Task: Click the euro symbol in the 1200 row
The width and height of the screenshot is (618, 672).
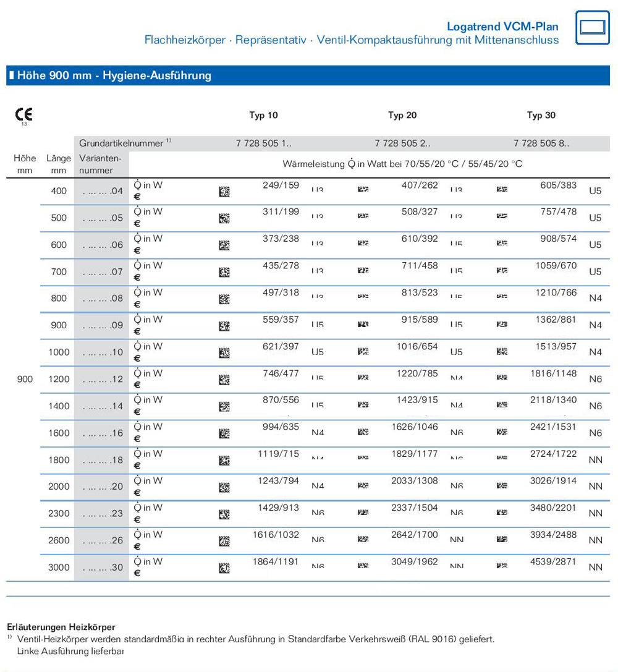Action: click(137, 385)
